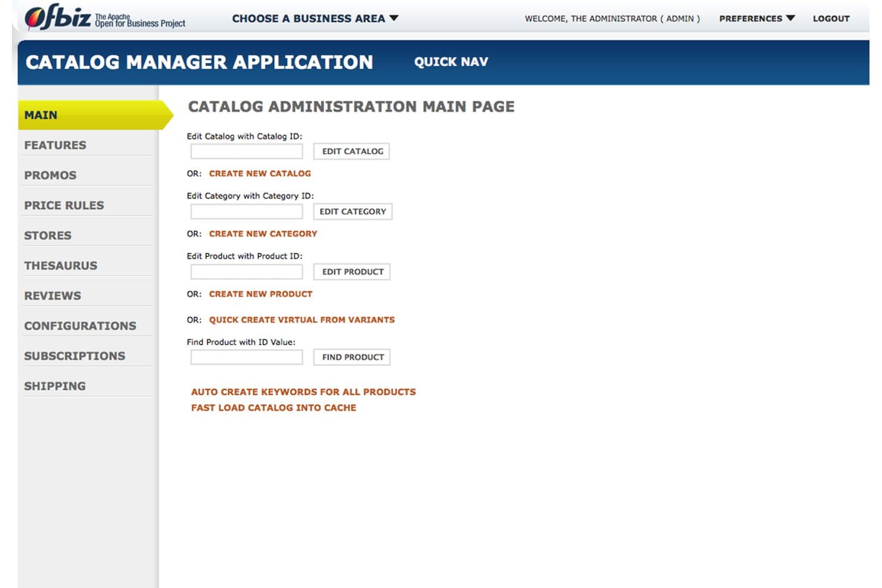Click Catalog Manager Application title
Image resolution: width=882 pixels, height=588 pixels.
(x=199, y=62)
